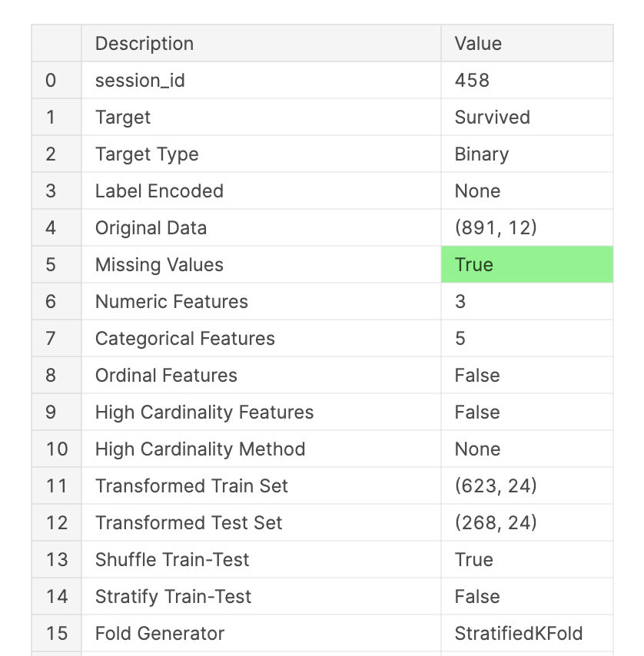Select the green highlighted True cell
This screenshot has width=644, height=656.
(526, 265)
